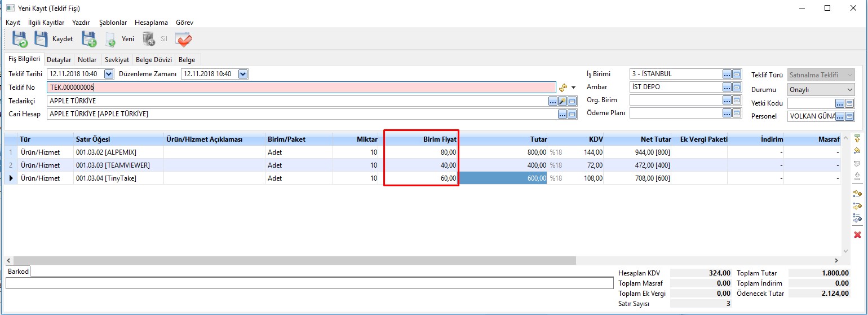Screen dimensions: 868x315
Task: Click the ellipsis lookup button for Ambar
Action: click(727, 87)
